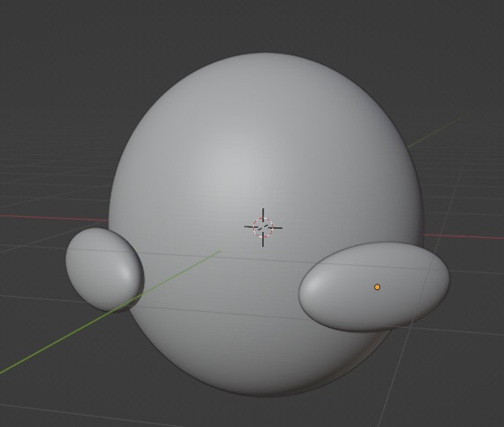Viewport: 504px width, 427px height.
Task: Select the small left ellipsoid object
Action: coord(104,270)
